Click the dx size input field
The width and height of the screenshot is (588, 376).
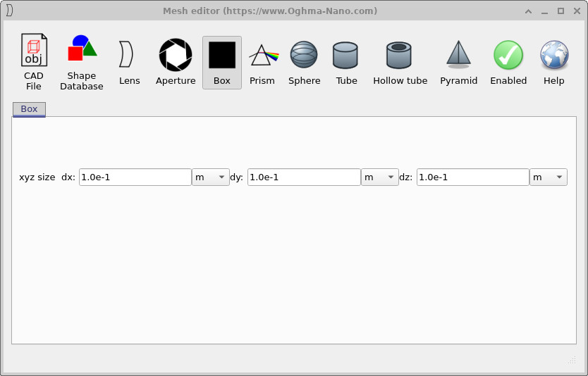pos(135,177)
